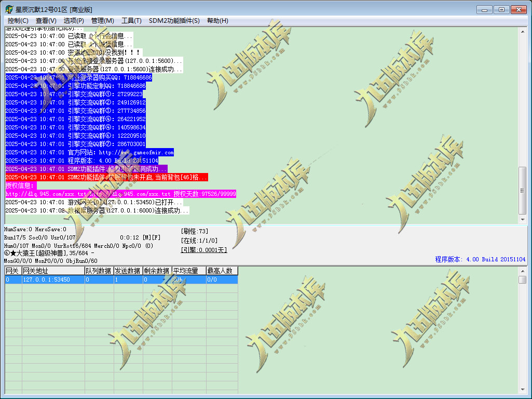532x399 pixels.
Task: Click the 0:0:12 [M][F] timer text
Action: [140, 237]
